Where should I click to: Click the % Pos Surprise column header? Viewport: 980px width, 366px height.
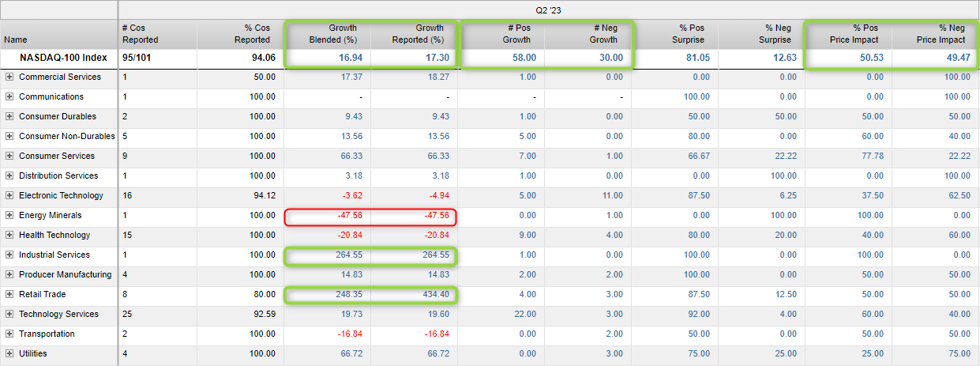(675, 34)
